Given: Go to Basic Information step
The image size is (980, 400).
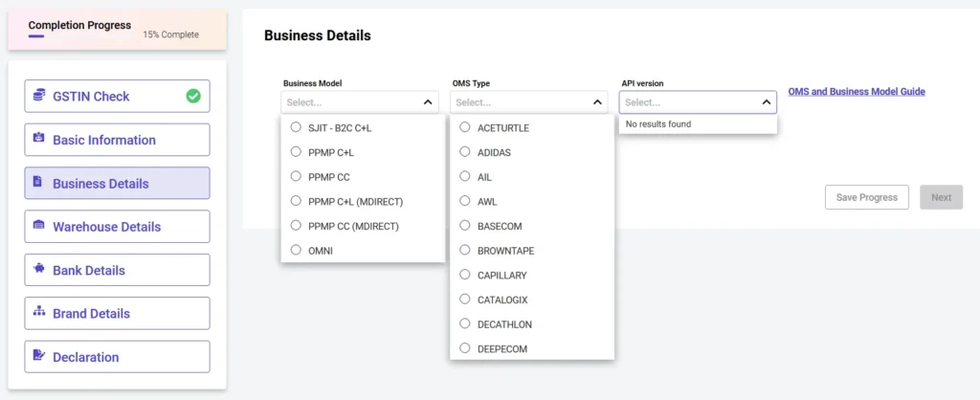Looking at the screenshot, I should 117,140.
